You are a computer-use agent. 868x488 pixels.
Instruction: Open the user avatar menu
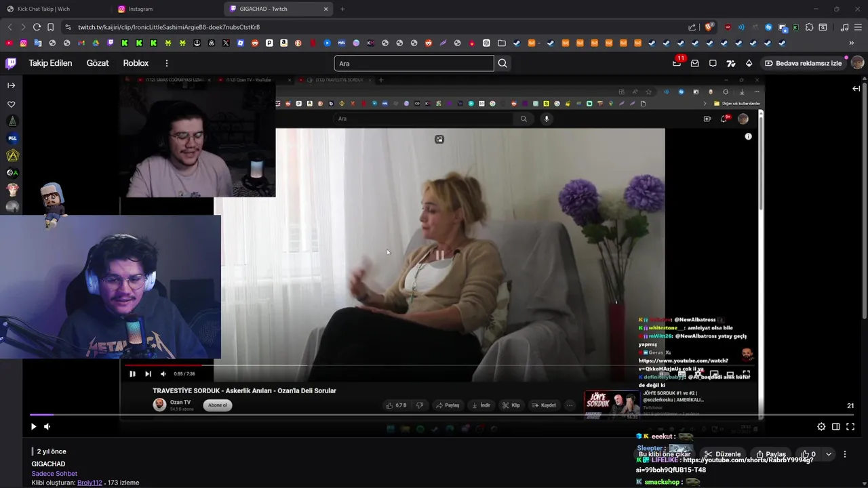point(857,63)
